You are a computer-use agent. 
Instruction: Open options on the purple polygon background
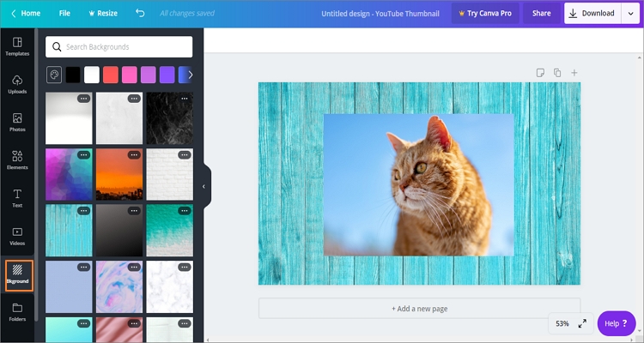pyautogui.click(x=84, y=154)
